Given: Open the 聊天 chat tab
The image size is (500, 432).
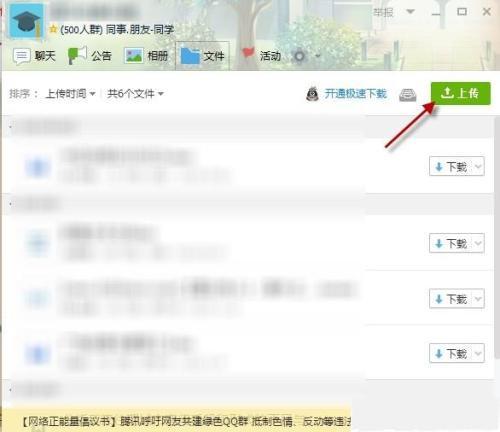Looking at the screenshot, I should 34,56.
